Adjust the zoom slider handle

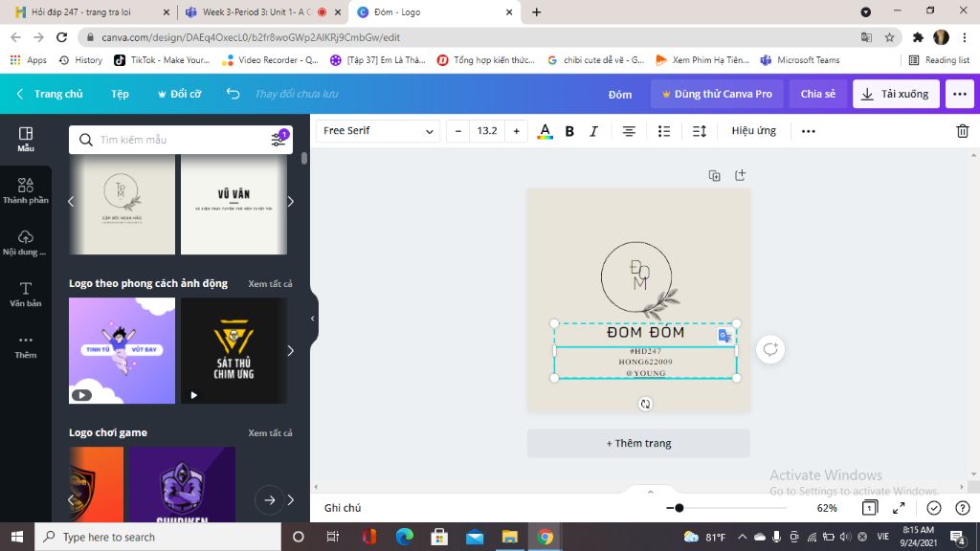679,508
